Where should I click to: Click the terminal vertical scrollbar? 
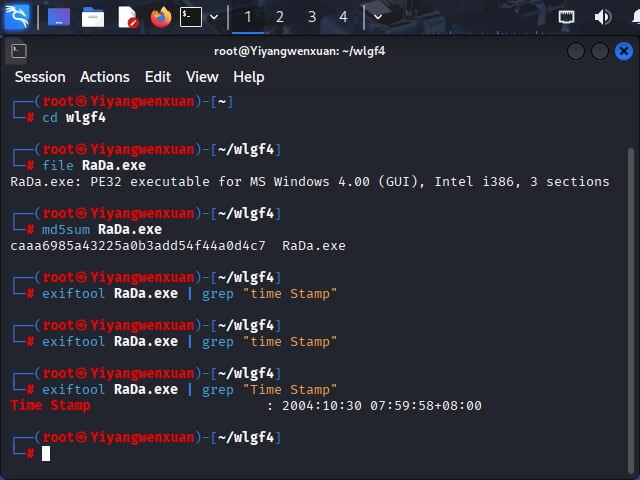pos(631,310)
